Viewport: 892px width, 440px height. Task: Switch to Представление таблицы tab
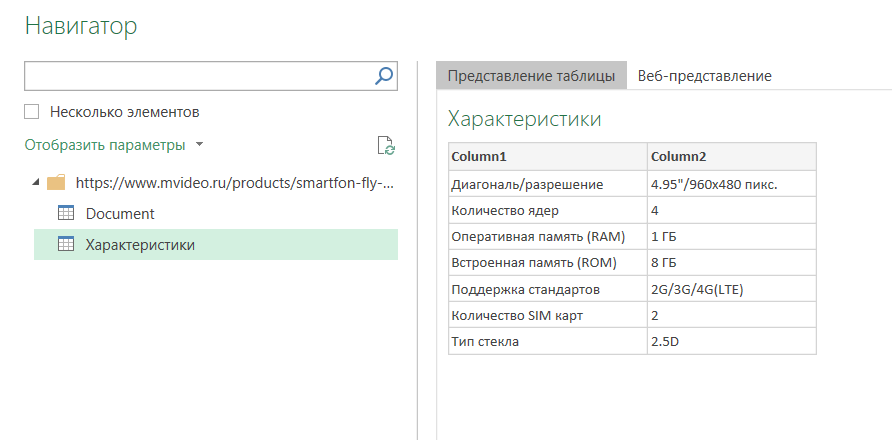coord(531,76)
